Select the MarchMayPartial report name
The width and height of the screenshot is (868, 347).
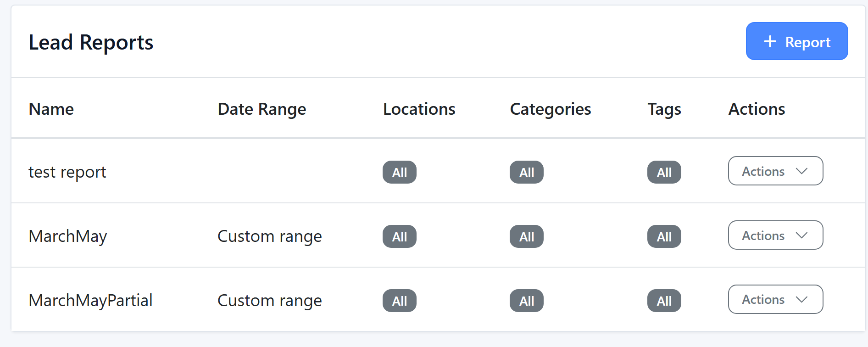pyautogui.click(x=90, y=301)
